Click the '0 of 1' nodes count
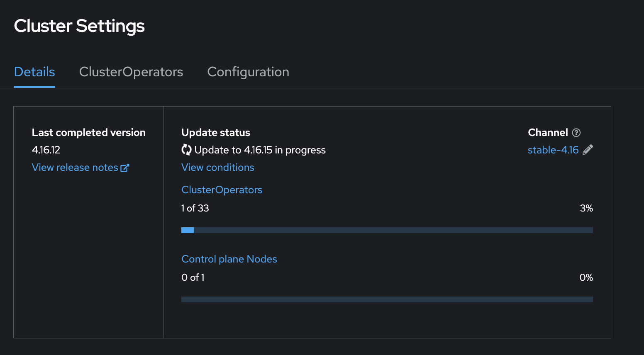Screen dimensions: 644x355 click(x=193, y=277)
